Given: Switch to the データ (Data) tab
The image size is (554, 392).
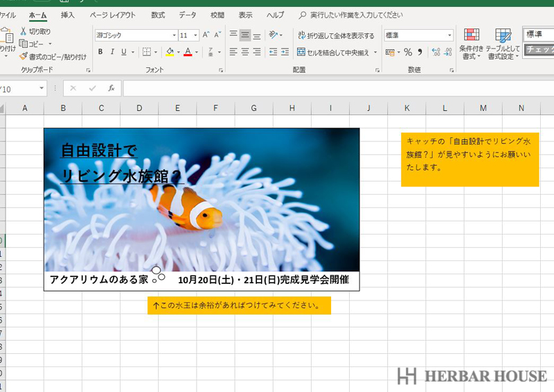Looking at the screenshot, I should point(187,15).
